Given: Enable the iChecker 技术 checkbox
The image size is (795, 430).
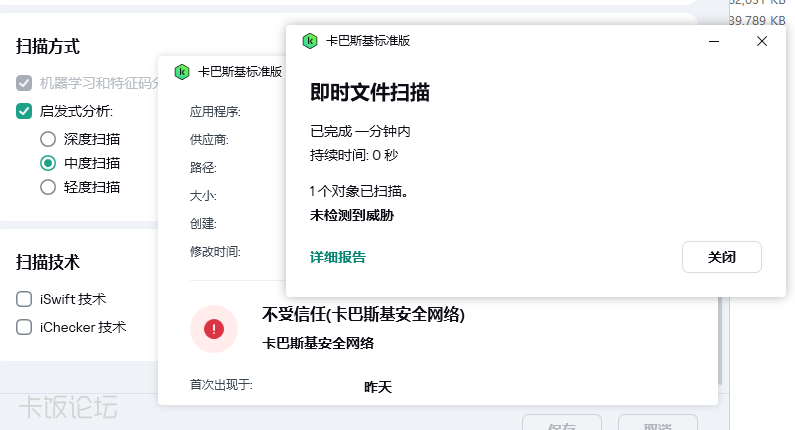Looking at the screenshot, I should pos(24,327).
